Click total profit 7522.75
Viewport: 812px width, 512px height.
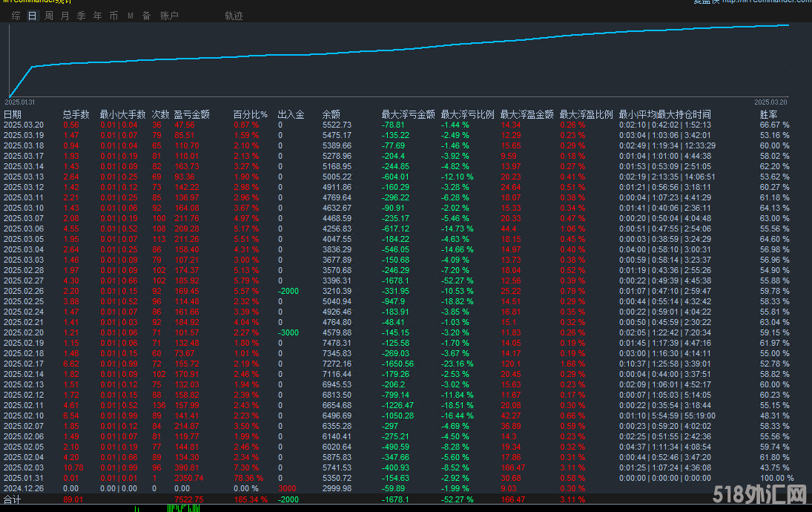[189, 499]
